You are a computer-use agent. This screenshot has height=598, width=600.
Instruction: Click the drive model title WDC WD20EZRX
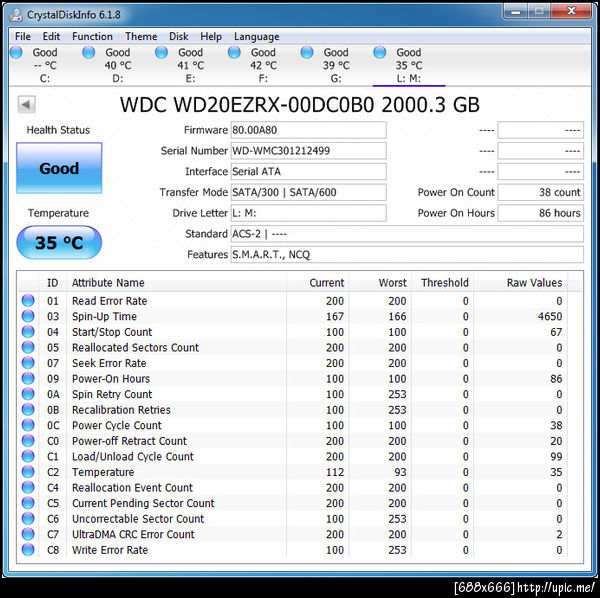point(300,104)
